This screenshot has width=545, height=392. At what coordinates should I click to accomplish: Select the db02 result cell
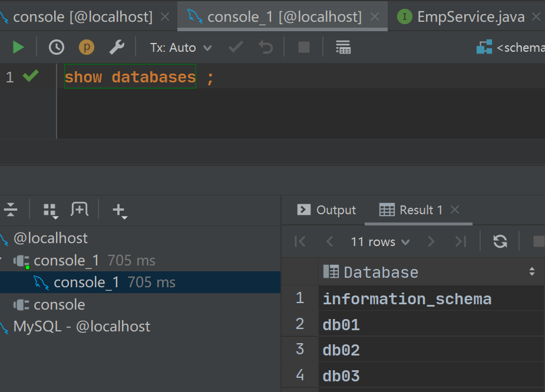(x=431, y=350)
